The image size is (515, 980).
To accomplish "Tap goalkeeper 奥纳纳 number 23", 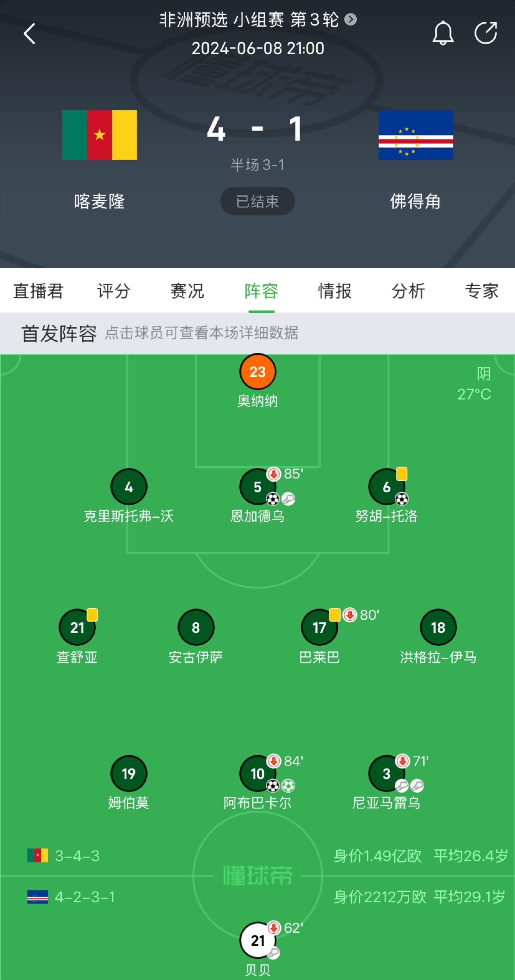I will pyautogui.click(x=258, y=372).
